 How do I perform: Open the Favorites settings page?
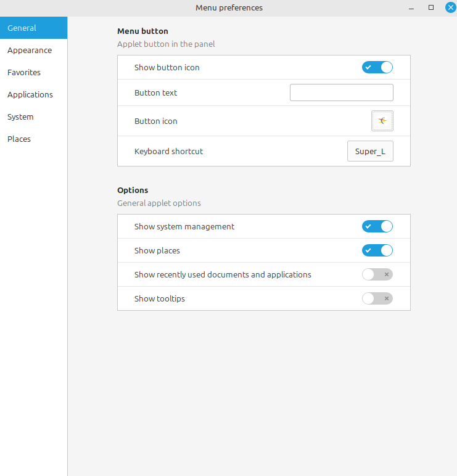tap(24, 72)
